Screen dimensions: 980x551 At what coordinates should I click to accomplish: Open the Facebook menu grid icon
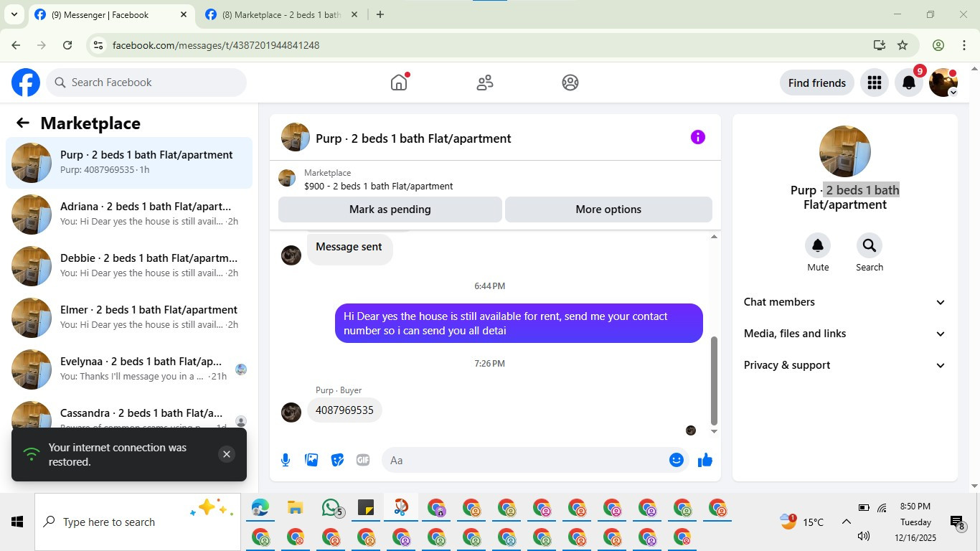[874, 83]
